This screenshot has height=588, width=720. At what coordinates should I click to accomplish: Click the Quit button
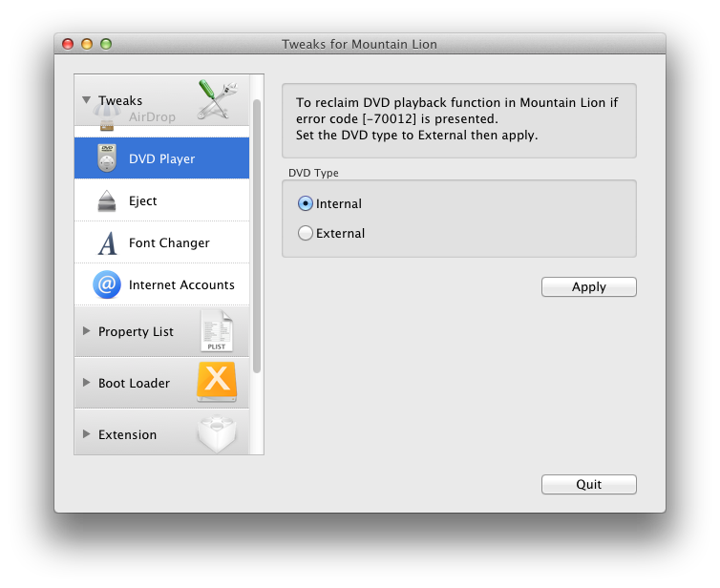pyautogui.click(x=588, y=484)
